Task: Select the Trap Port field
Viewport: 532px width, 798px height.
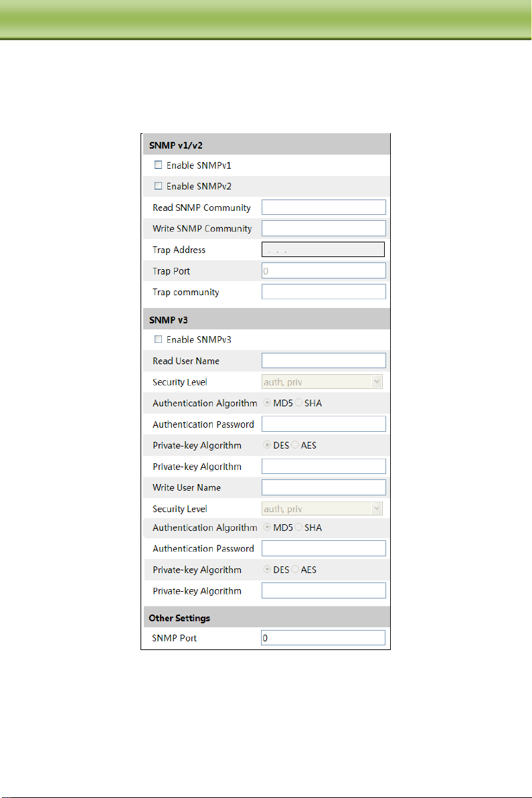Action: point(323,270)
